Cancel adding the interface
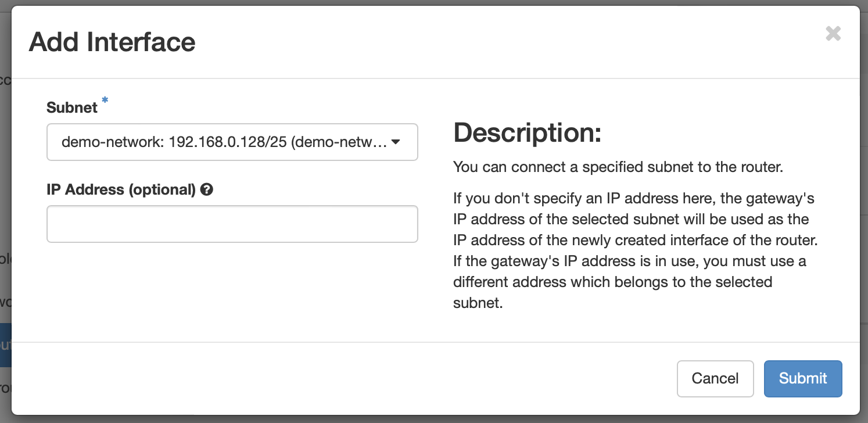 (715, 379)
